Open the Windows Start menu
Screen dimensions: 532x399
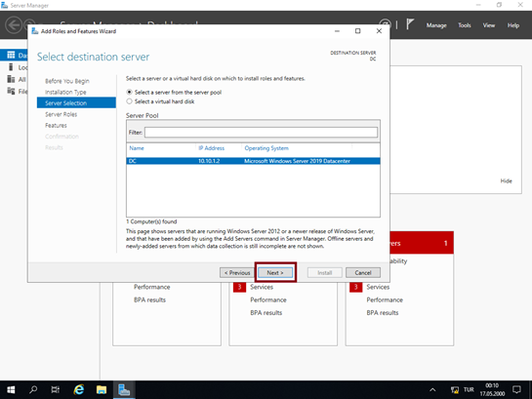click(11, 390)
